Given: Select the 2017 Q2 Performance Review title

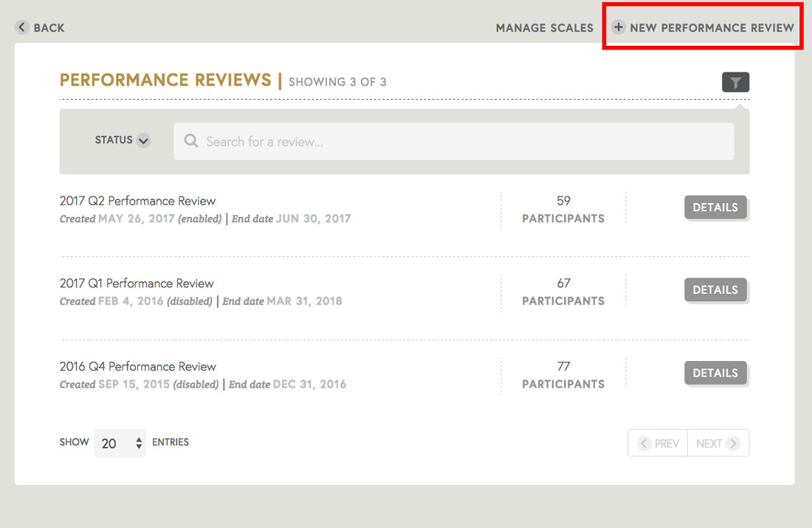Looking at the screenshot, I should [137, 200].
